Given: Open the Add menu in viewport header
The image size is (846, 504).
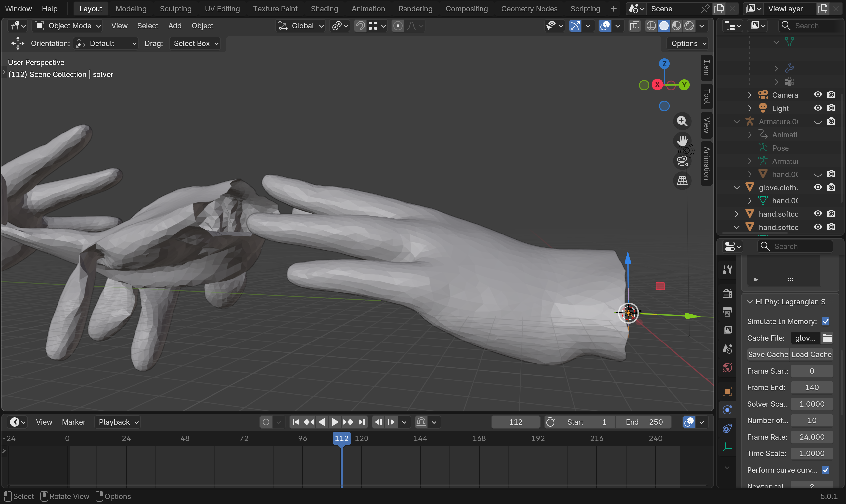Looking at the screenshot, I should pos(174,26).
